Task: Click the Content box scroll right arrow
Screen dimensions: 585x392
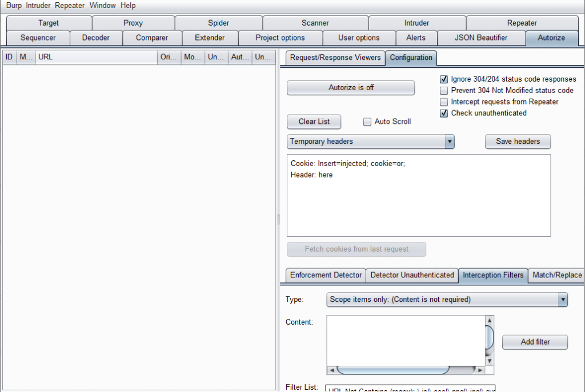Action: coord(480,370)
